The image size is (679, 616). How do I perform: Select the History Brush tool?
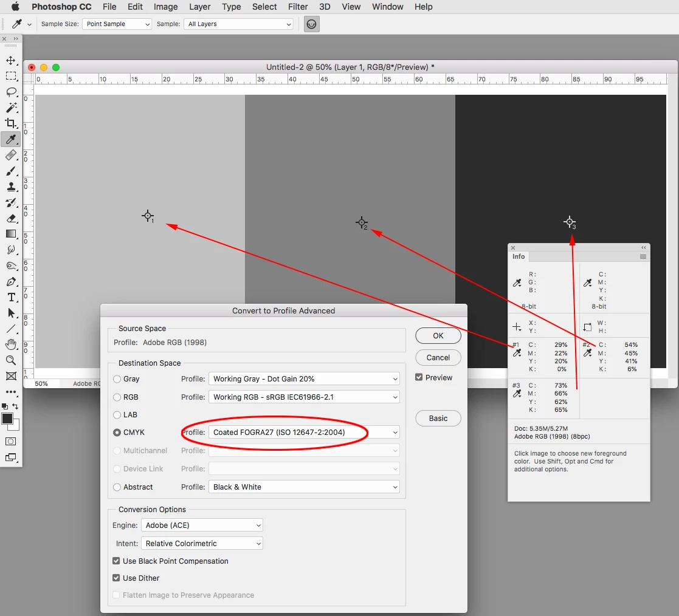(x=11, y=202)
